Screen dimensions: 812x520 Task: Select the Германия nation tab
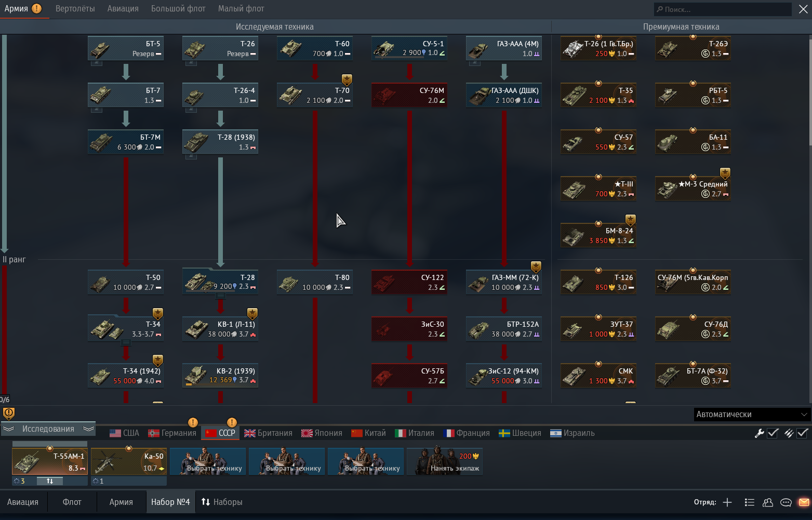(x=172, y=433)
